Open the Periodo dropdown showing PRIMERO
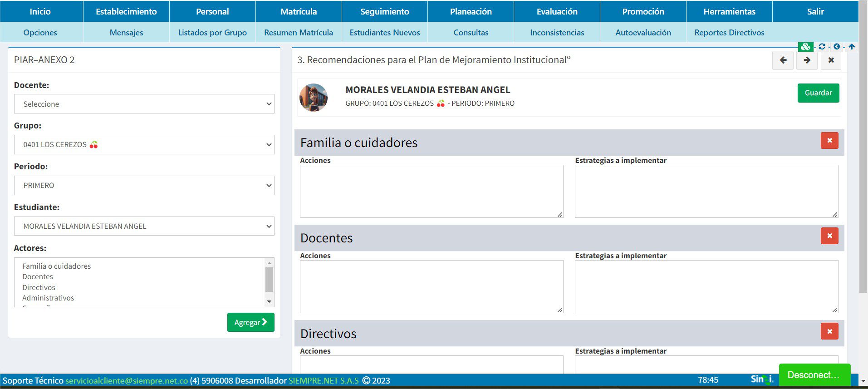This screenshot has height=389, width=868. click(x=144, y=185)
